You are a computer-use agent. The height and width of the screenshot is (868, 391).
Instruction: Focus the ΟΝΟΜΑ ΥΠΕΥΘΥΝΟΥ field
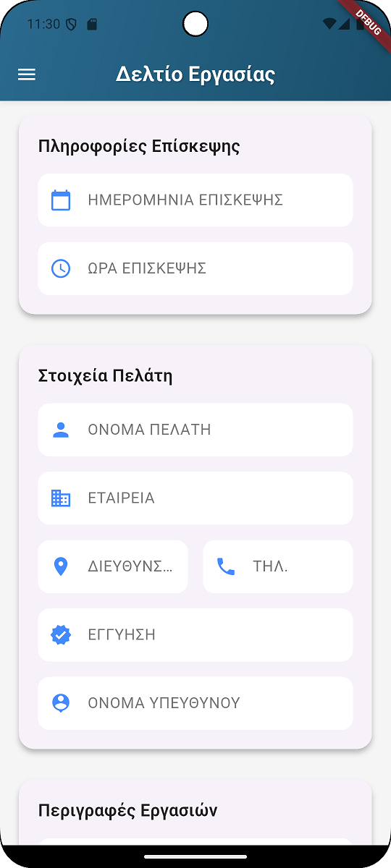pos(195,703)
